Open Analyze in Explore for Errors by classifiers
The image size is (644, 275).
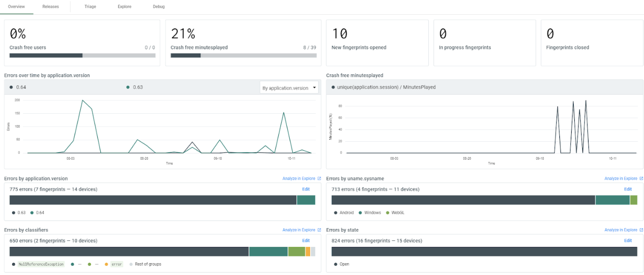299,230
